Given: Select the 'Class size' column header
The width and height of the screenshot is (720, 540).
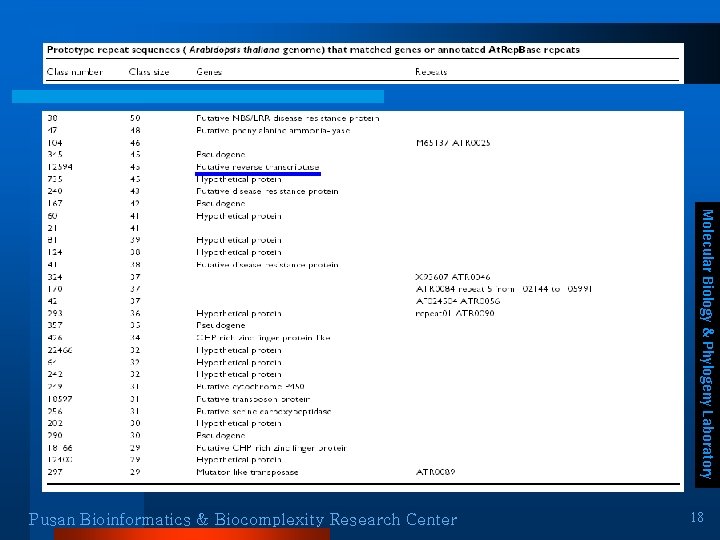Looking at the screenshot, I should (x=149, y=72).
